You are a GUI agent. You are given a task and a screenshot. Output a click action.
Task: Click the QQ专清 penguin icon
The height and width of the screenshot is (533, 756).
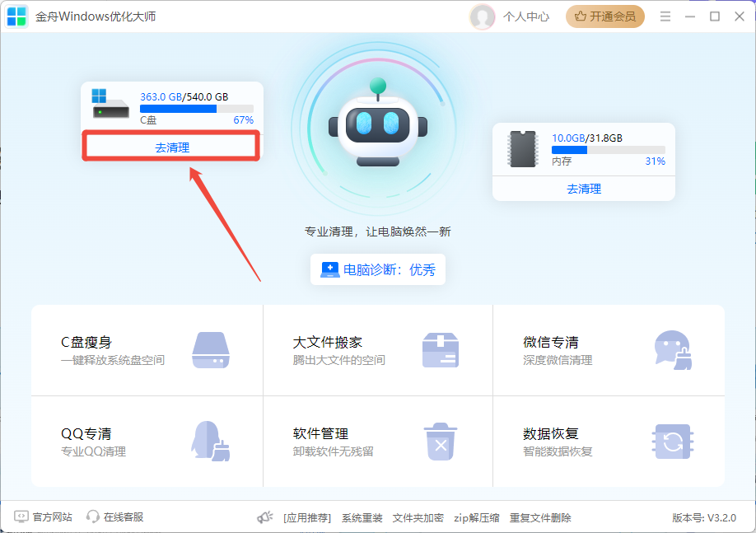(x=211, y=441)
